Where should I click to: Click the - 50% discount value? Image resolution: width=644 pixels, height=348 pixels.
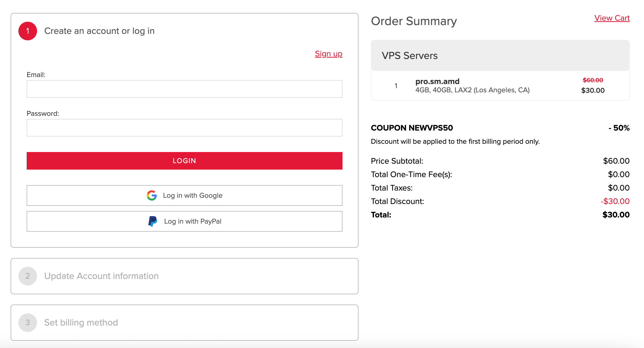tap(619, 128)
